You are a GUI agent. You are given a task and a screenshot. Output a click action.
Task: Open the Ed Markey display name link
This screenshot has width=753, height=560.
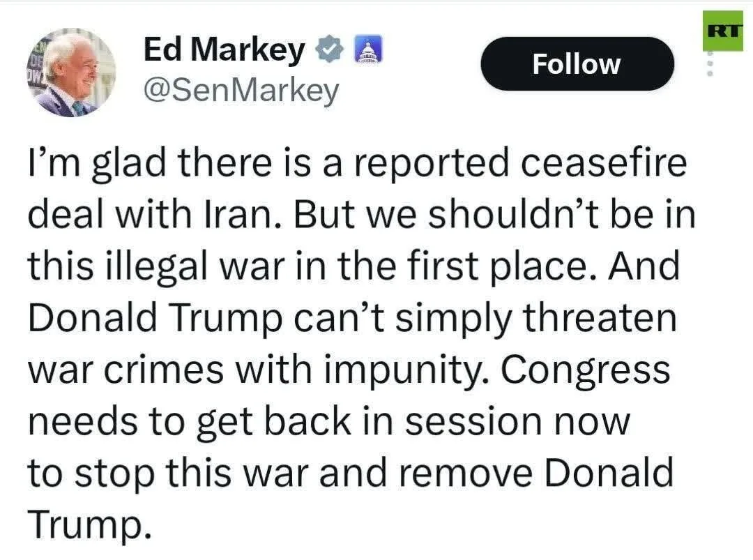pyautogui.click(x=224, y=50)
